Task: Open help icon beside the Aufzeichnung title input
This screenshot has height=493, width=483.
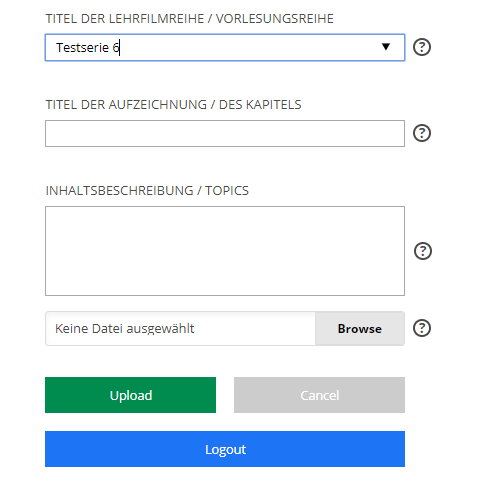Action: 422,133
